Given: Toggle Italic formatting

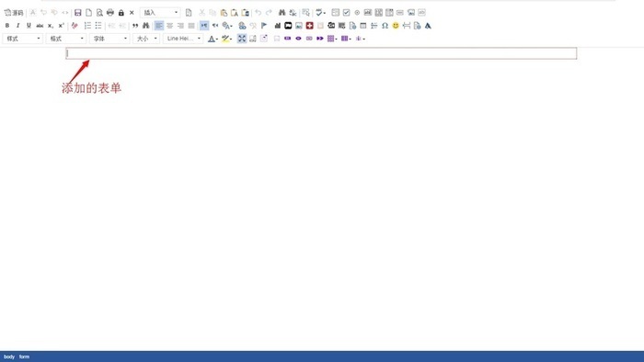Looking at the screenshot, I should click(x=17, y=26).
